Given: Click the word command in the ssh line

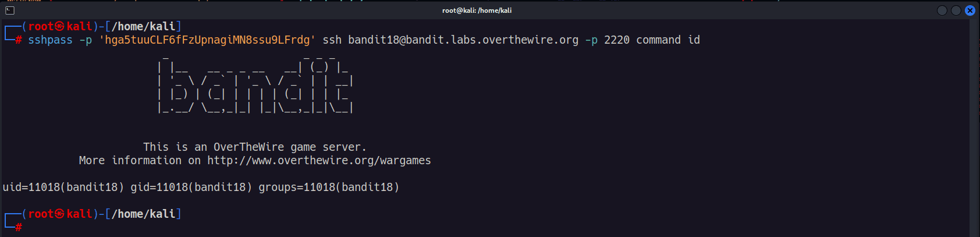Looking at the screenshot, I should pyautogui.click(x=658, y=40).
